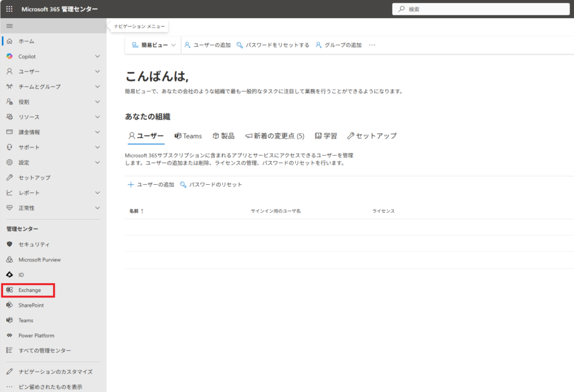Click the Teams and groups icon
574x392 pixels.
[x=9, y=86]
